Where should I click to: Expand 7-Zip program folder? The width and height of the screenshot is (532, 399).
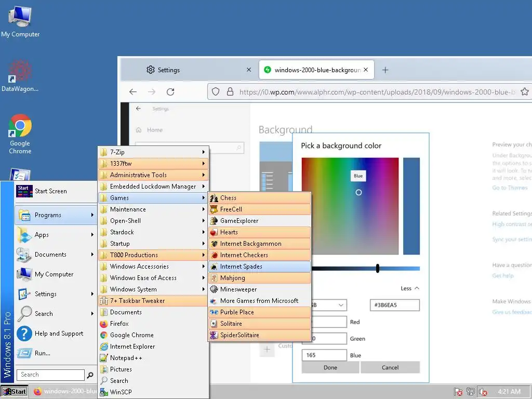click(x=153, y=152)
